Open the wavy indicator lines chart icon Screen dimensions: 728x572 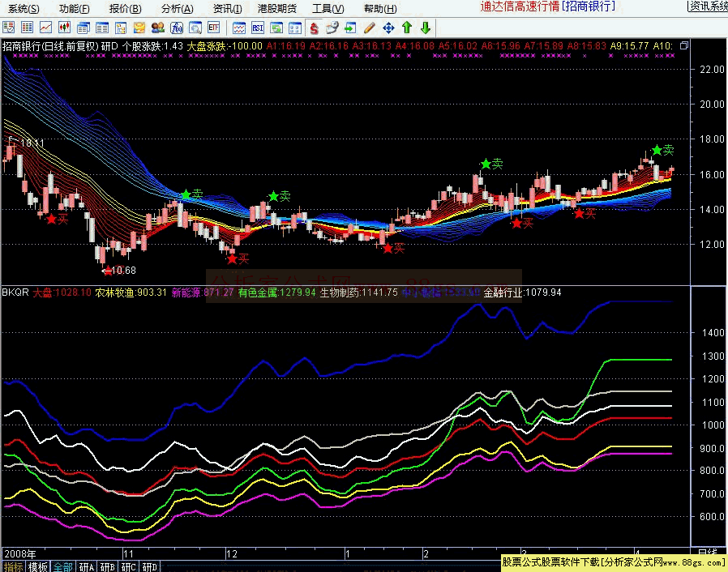(x=239, y=28)
